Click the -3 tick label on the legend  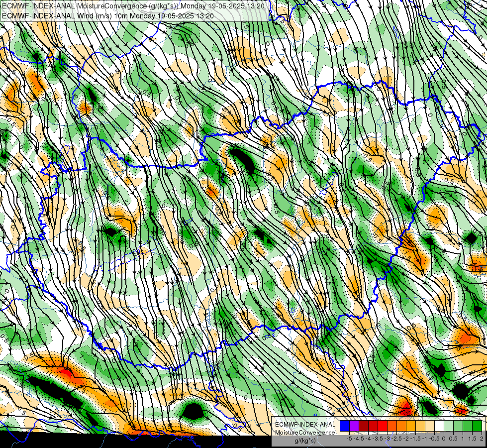point(387,439)
